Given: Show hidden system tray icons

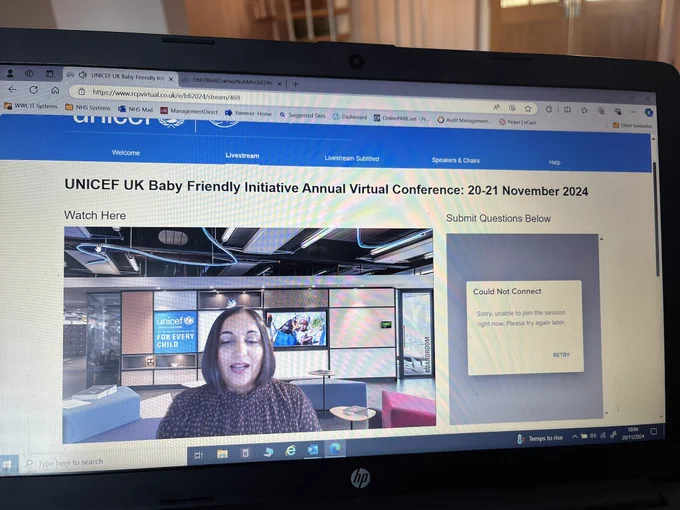Looking at the screenshot, I should coord(575,437).
